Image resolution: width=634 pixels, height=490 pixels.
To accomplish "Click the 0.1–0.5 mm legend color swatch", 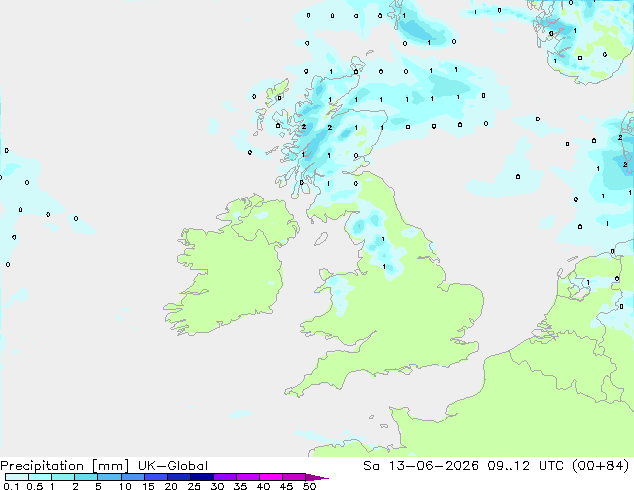I will point(17,477).
